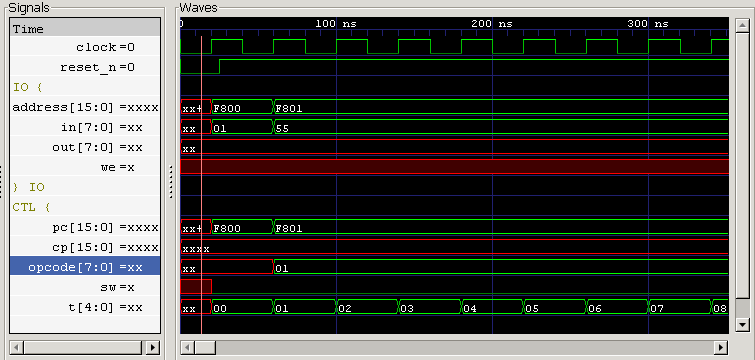
Task: Select the clock signal row
Action: (85, 47)
